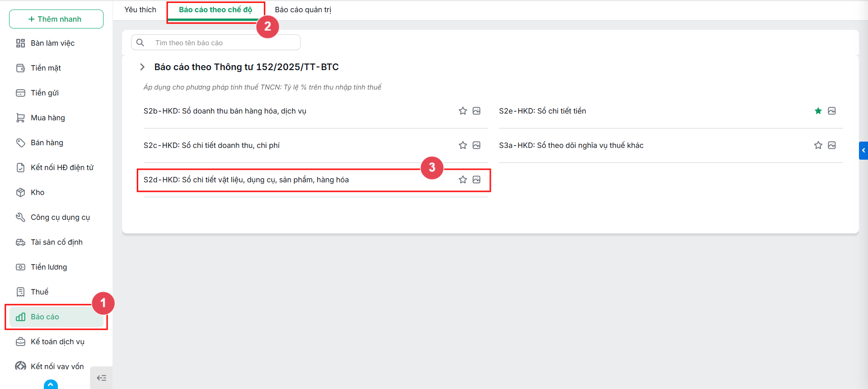This screenshot has width=868, height=389.
Task: Open S2c-HKD Sổ chi tiết doanh thu report
Action: 212,145
